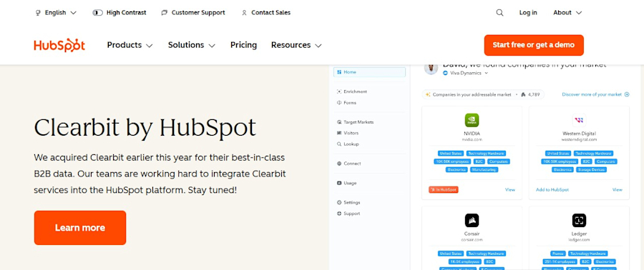This screenshot has height=270, width=644.
Task: Open Usage in the Clearbit sidebar
Action: click(x=346, y=183)
